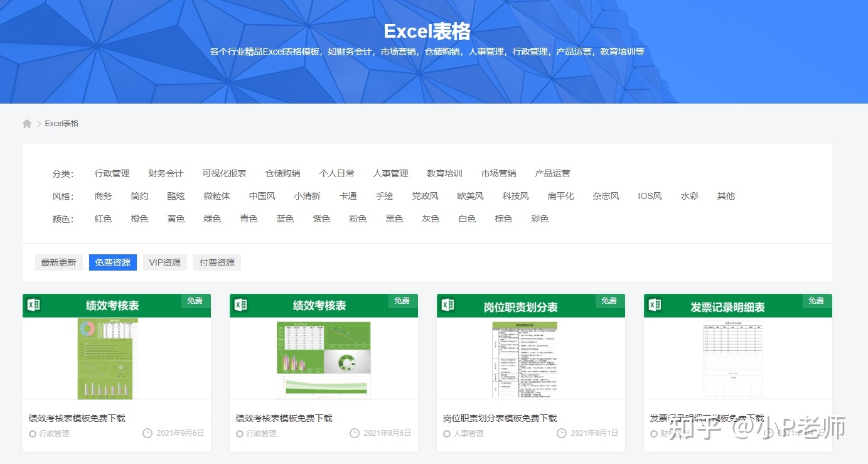Pick 蓝色 color filter

click(x=286, y=219)
